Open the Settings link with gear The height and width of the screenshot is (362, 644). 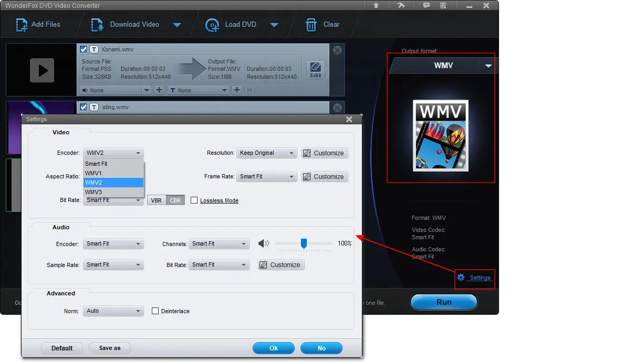[x=474, y=278]
